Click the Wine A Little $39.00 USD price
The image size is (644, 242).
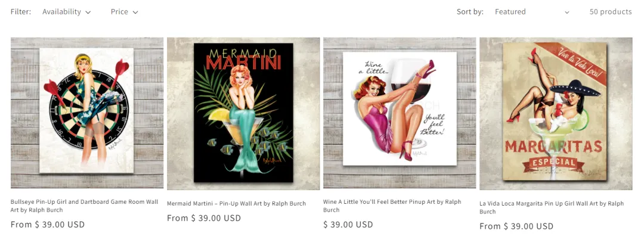[x=348, y=224]
